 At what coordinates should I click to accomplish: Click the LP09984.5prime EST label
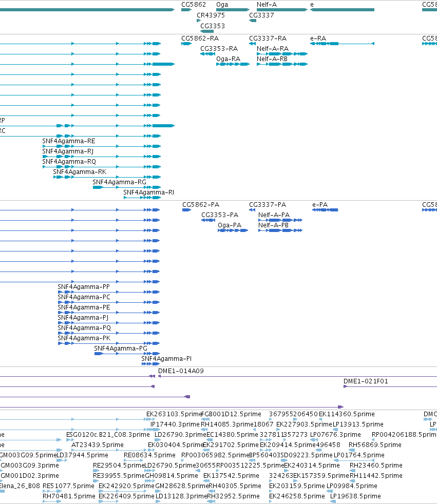(x=352, y=487)
